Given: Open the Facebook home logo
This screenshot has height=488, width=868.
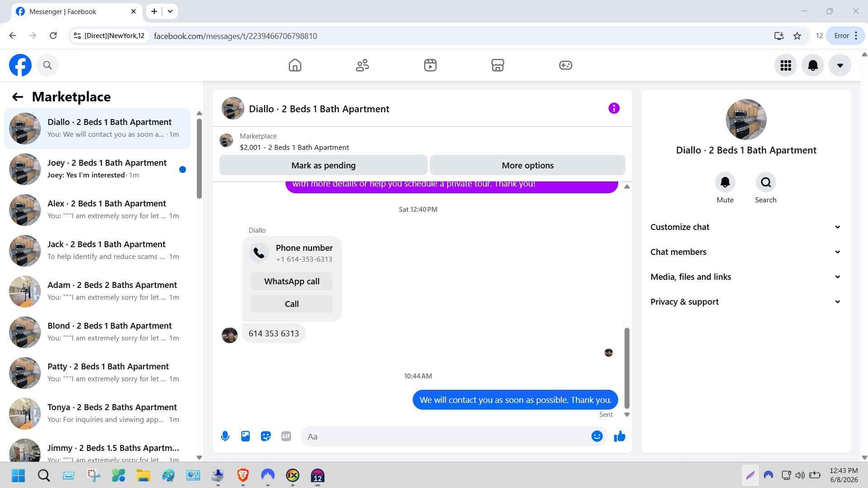Looking at the screenshot, I should click(x=20, y=65).
